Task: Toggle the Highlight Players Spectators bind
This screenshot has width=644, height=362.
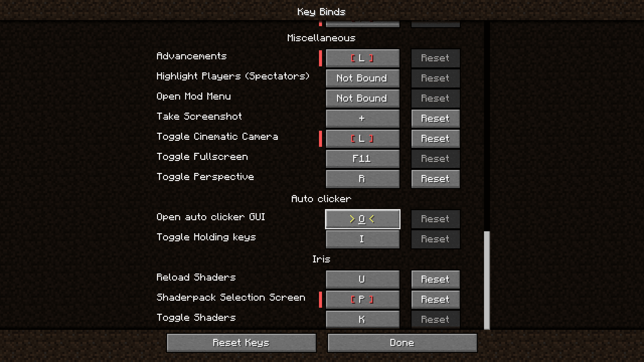Action: (x=362, y=78)
